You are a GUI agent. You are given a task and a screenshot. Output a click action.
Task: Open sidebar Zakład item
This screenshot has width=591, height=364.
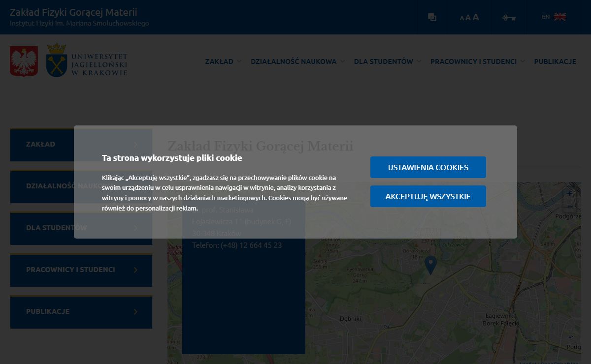[x=81, y=145]
